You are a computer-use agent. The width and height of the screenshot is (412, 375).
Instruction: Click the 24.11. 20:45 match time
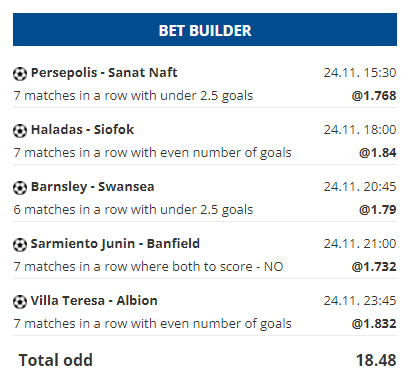point(360,187)
